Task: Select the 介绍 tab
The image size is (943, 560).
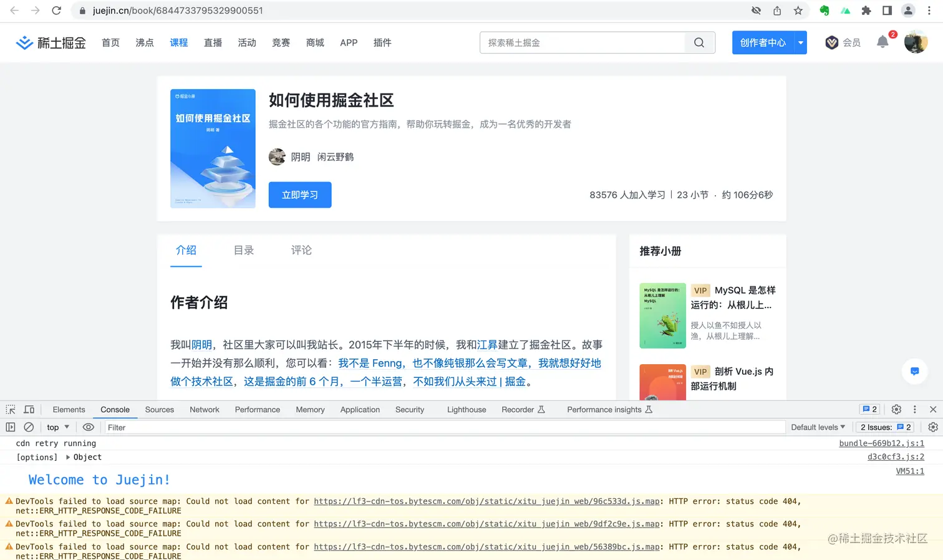Action: [186, 250]
